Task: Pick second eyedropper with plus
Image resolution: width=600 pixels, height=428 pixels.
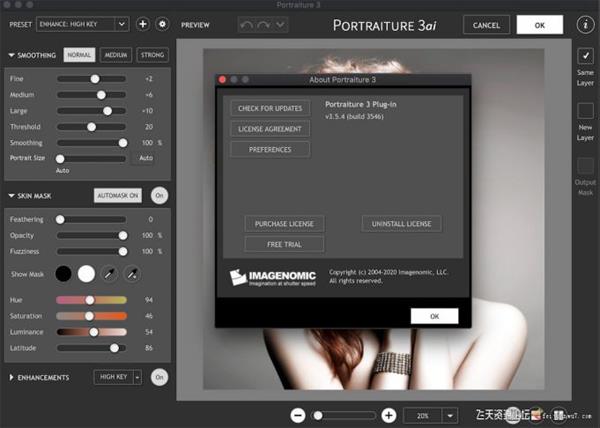Action: tap(132, 274)
